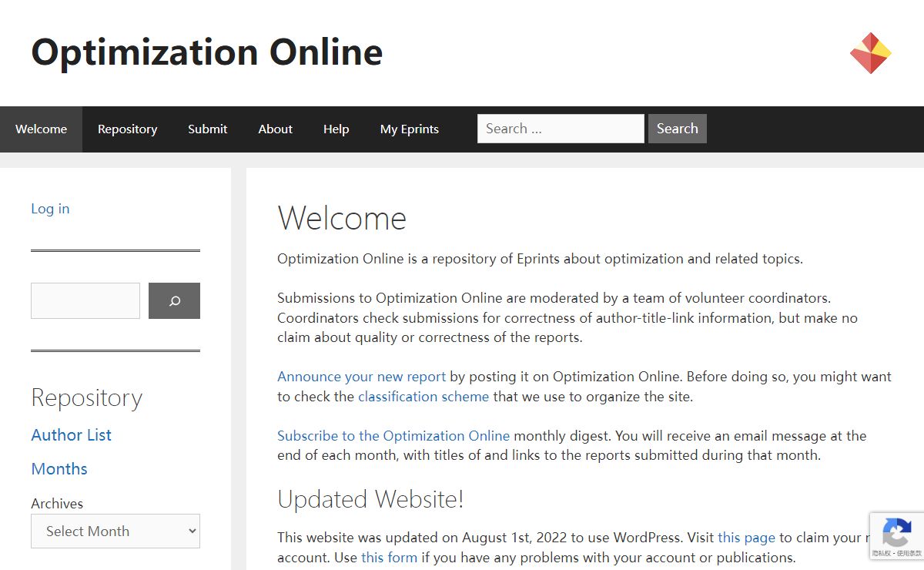Screen dimensions: 924x570
Task: Open the 'this form' link
Action: coord(389,558)
